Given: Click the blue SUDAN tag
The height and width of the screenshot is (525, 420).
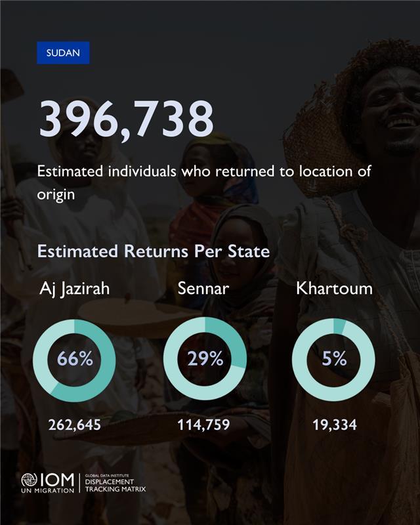Looking at the screenshot, I should 63,53.
